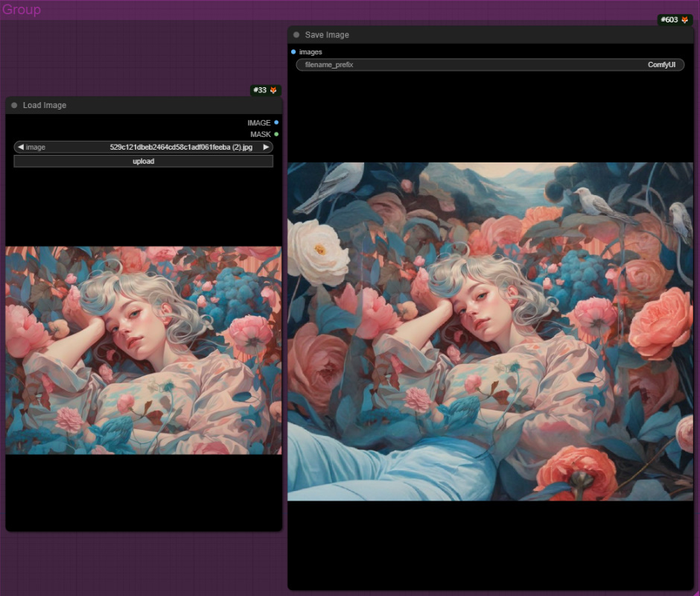Click the MASK output connector dot

pyautogui.click(x=276, y=134)
